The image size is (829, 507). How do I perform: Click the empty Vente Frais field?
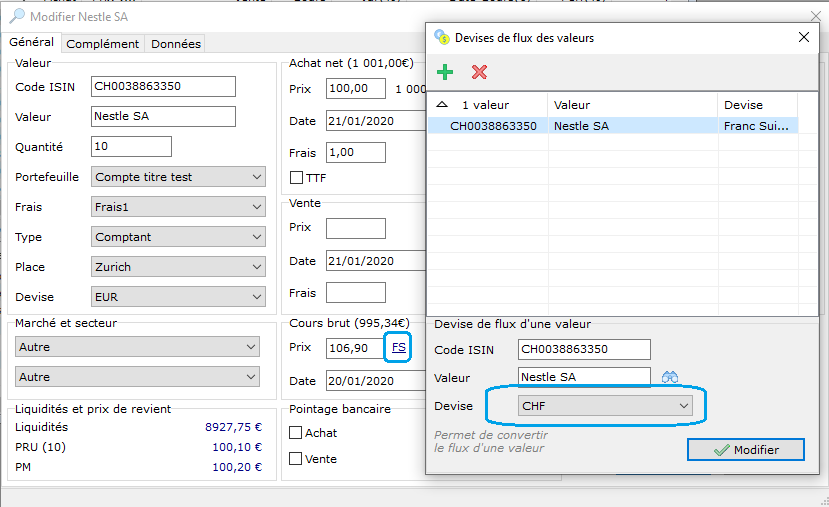pos(356,293)
